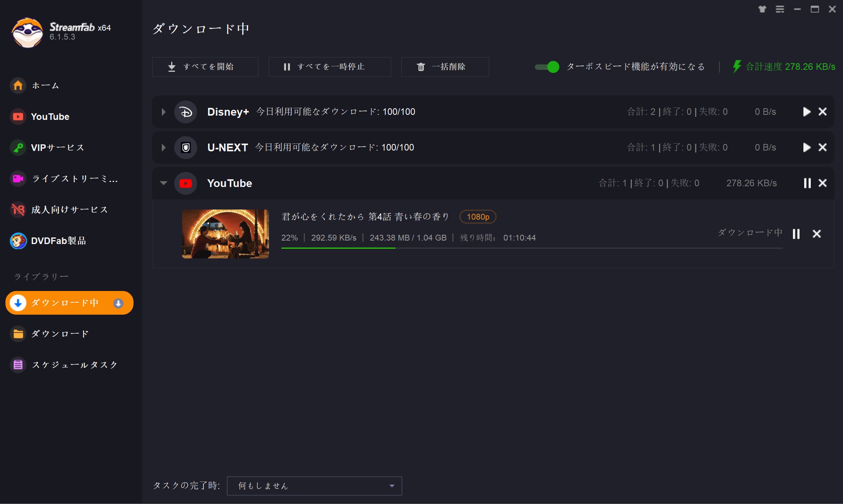Click the orange home icon
The height and width of the screenshot is (504, 843).
click(x=18, y=85)
